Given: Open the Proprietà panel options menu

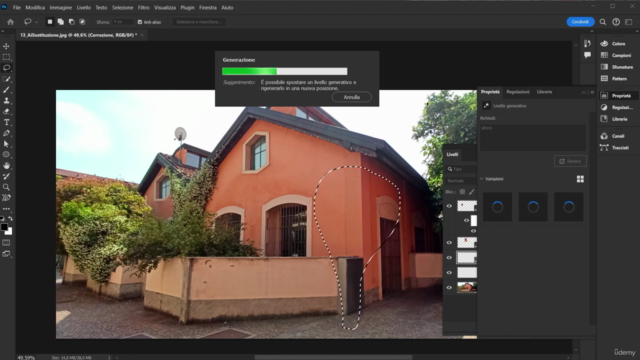Looking at the screenshot, I should pos(592,92).
